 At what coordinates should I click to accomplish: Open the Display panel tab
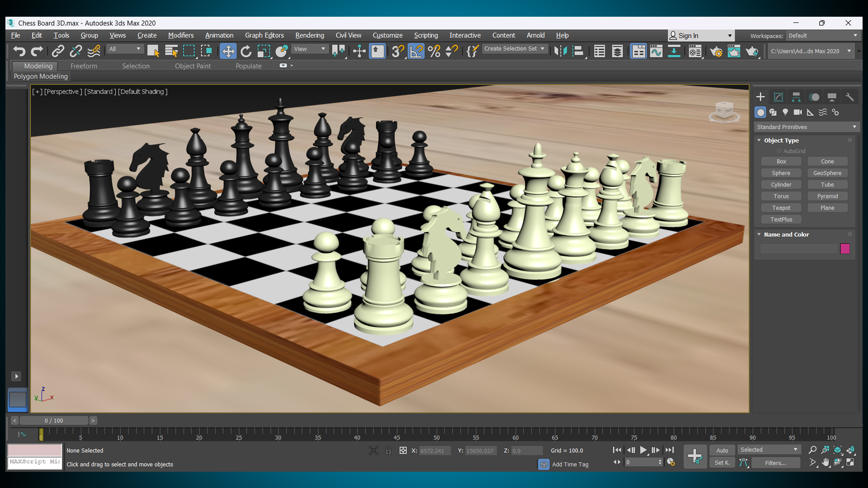coord(832,97)
